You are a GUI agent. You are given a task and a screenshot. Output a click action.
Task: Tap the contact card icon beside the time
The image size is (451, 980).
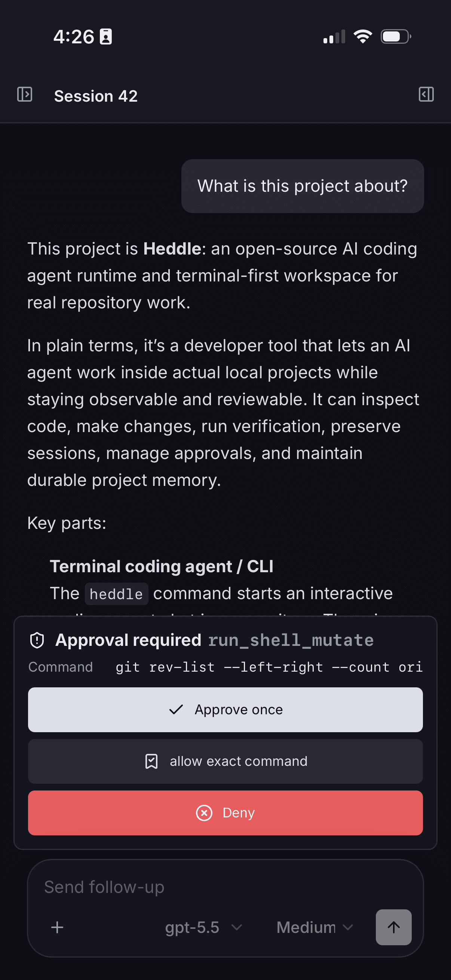point(106,37)
